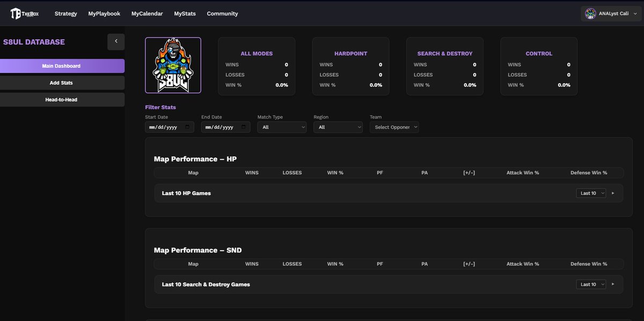644x321 pixels.
Task: Go to MyCalendar
Action: 147,13
